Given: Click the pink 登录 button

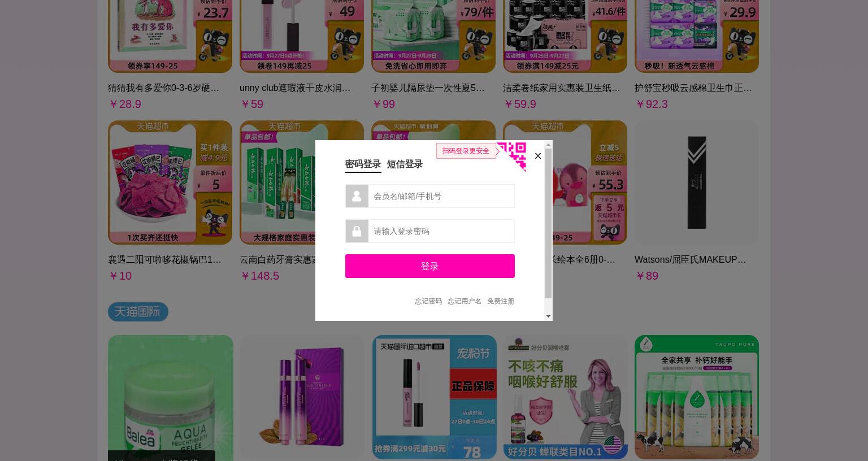Looking at the screenshot, I should [430, 266].
